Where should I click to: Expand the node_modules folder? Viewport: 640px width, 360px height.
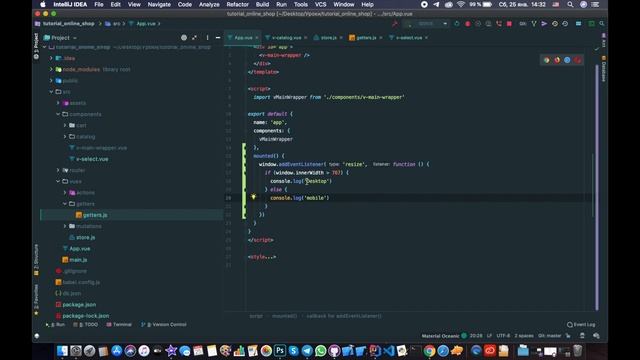51,69
